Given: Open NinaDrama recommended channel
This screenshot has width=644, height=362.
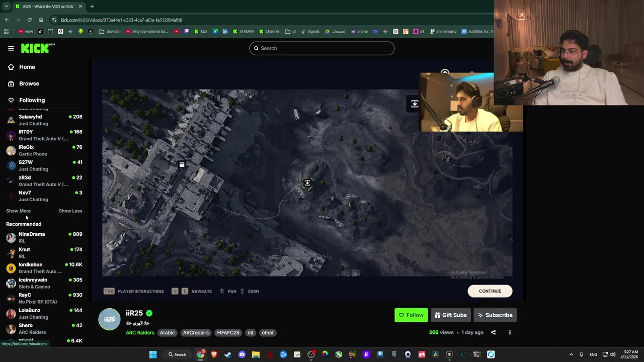Looking at the screenshot, I should click(44, 237).
